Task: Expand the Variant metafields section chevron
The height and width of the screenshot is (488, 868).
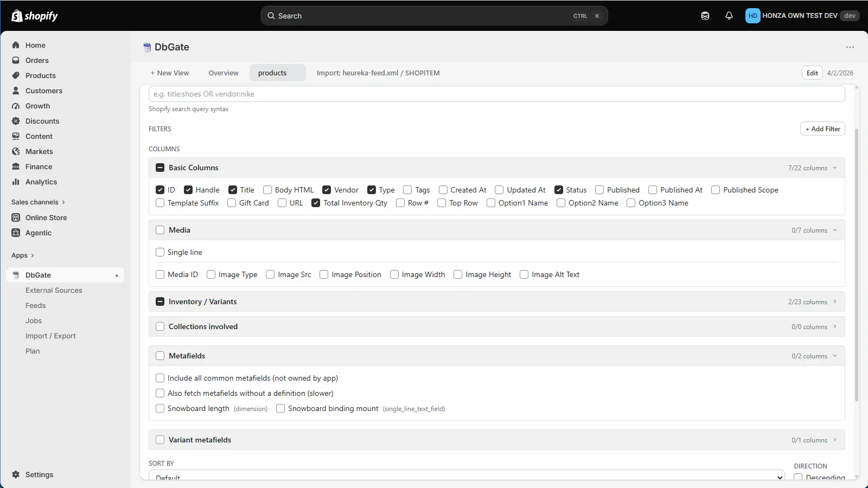Action: [835, 440]
